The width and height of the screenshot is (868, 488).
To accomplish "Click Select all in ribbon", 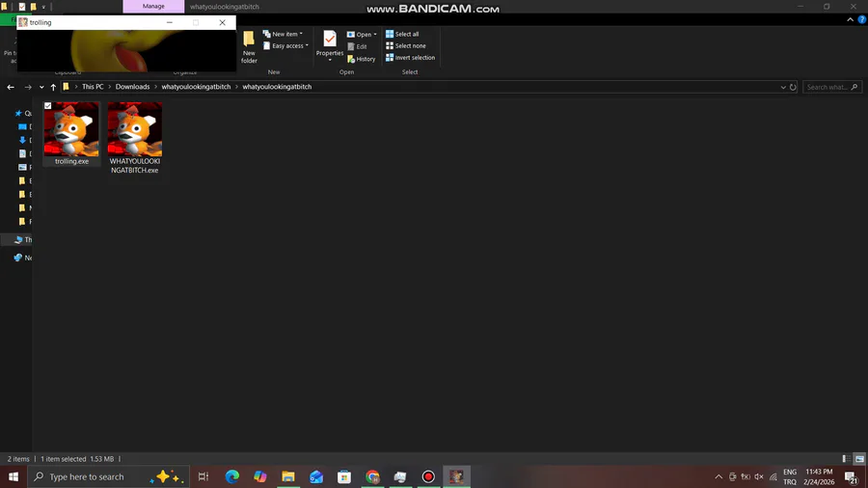I will [402, 35].
